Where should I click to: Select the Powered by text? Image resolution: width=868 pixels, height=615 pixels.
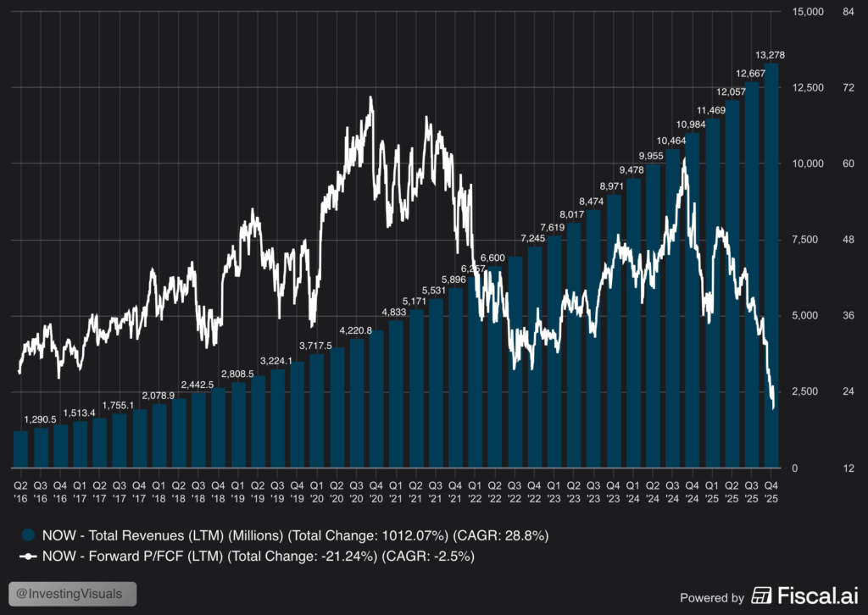712,596
